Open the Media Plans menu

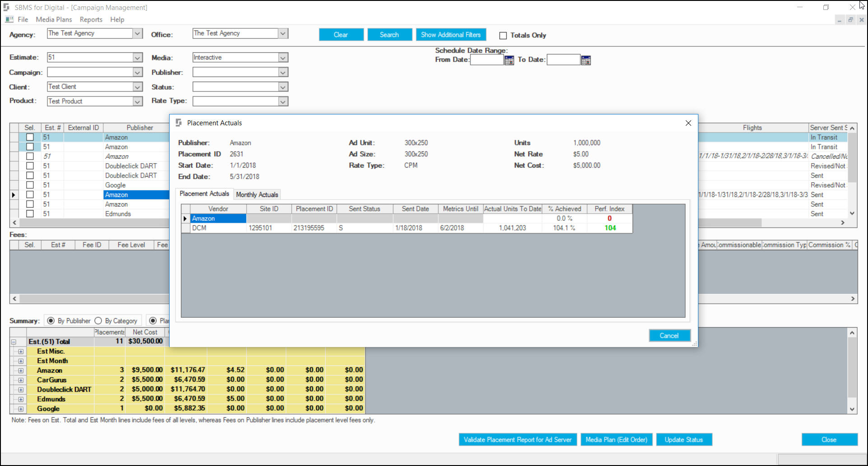54,19
